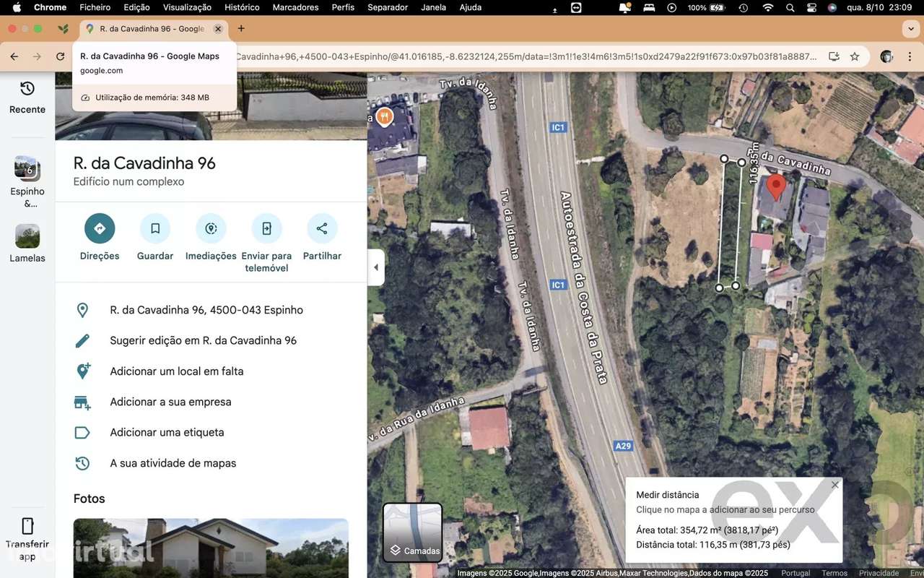Open the Termos link at the bottom
This screenshot has width=924, height=578.
(x=834, y=572)
